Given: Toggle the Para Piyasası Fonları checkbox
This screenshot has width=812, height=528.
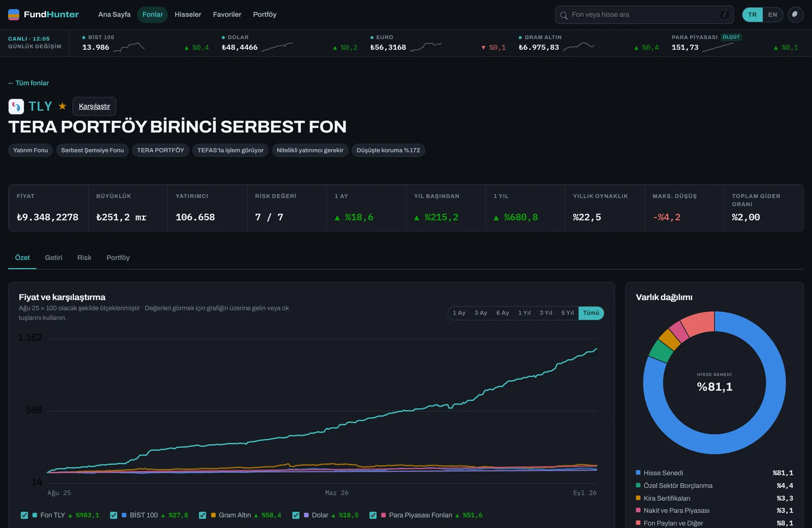Looking at the screenshot, I should point(373,515).
